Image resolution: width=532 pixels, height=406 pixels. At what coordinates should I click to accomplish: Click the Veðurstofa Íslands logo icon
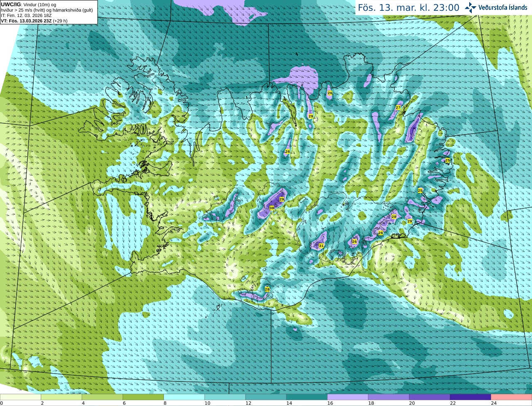(x=470, y=7)
